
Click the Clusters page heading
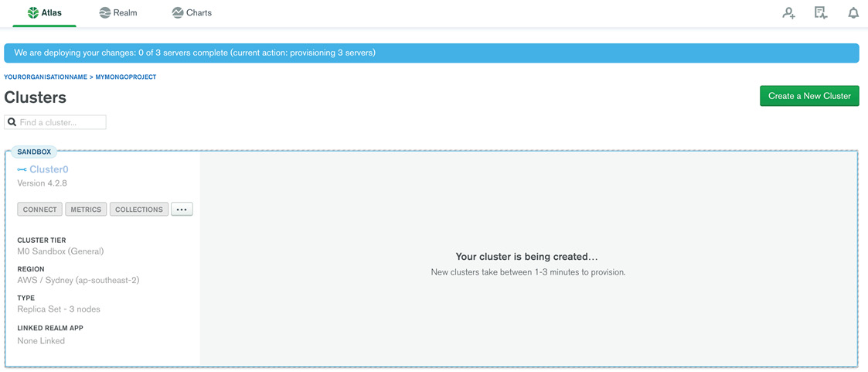tap(36, 97)
